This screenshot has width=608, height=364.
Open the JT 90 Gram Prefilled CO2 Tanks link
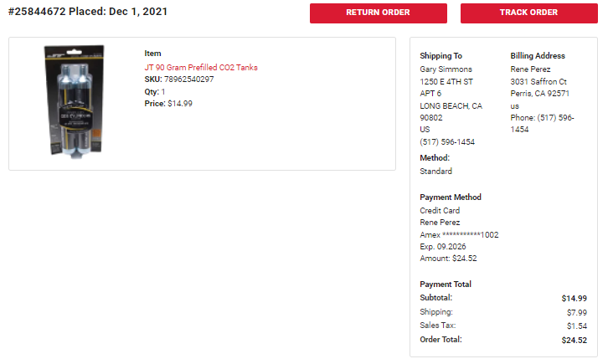(x=201, y=68)
